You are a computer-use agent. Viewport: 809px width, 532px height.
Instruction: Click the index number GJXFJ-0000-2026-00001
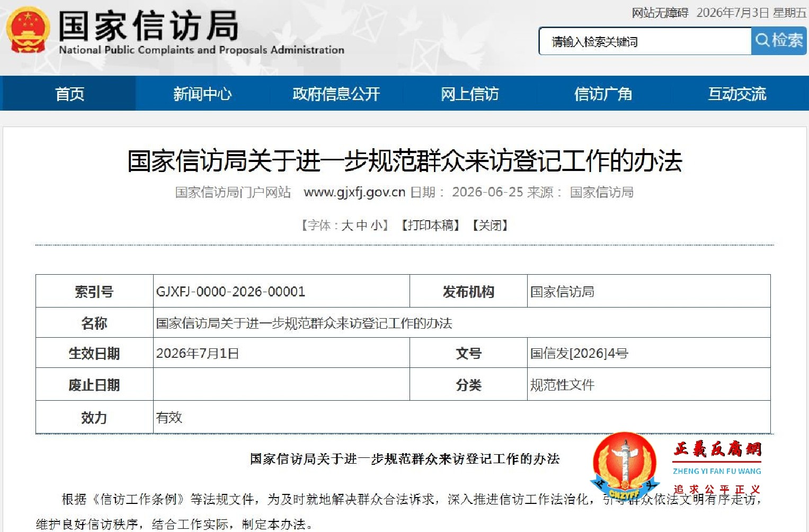coord(230,292)
